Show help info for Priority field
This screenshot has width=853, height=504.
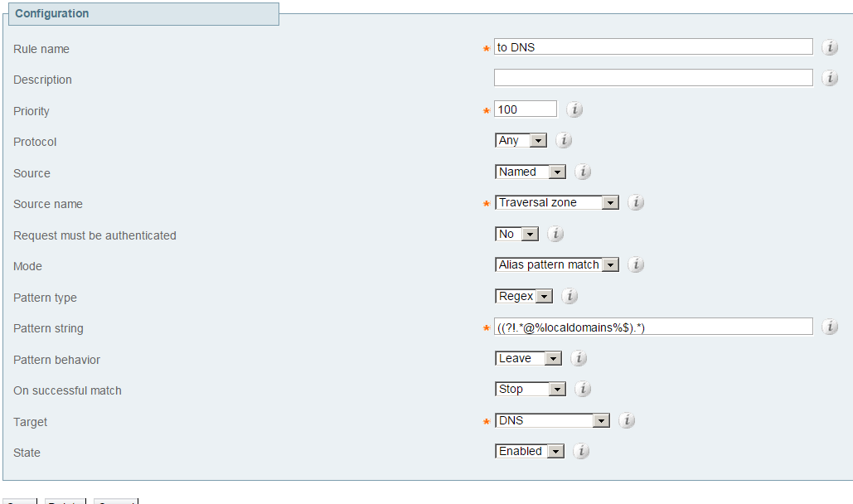[574, 109]
